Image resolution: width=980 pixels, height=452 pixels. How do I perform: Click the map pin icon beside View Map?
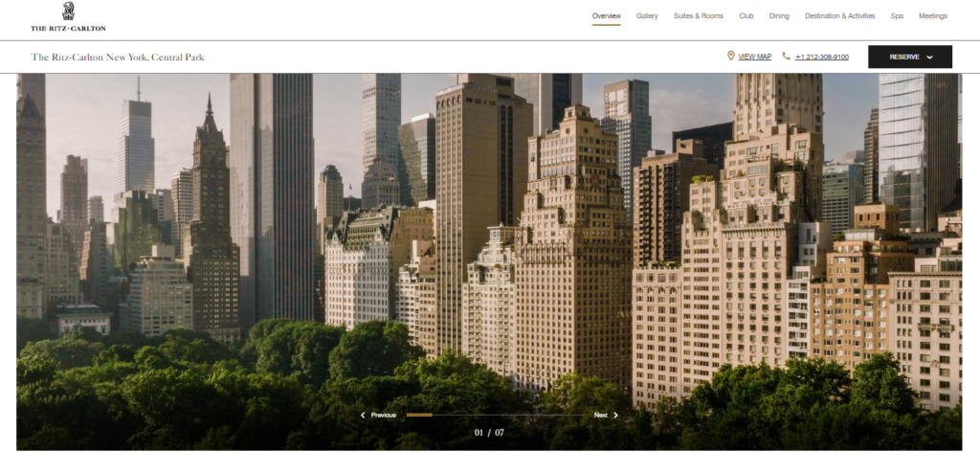730,56
